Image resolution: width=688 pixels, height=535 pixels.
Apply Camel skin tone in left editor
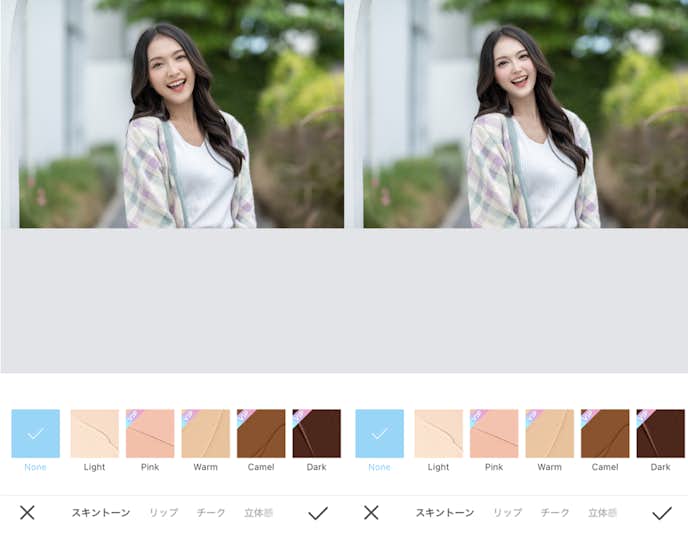click(261, 434)
